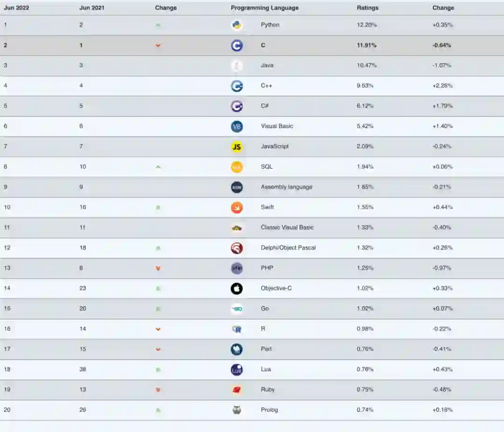Click the red down arrow in C row

[x=158, y=46]
